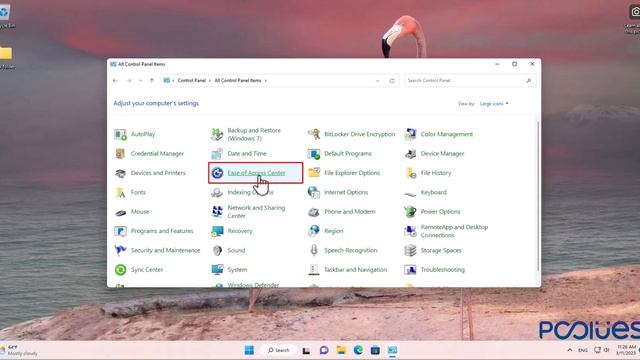Open the Troubleshooting icon
This screenshot has height=360, width=640.
(410, 270)
